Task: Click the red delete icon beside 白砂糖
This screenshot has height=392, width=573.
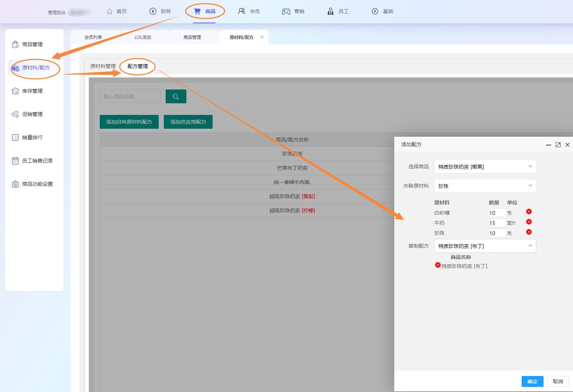Action: coord(529,212)
